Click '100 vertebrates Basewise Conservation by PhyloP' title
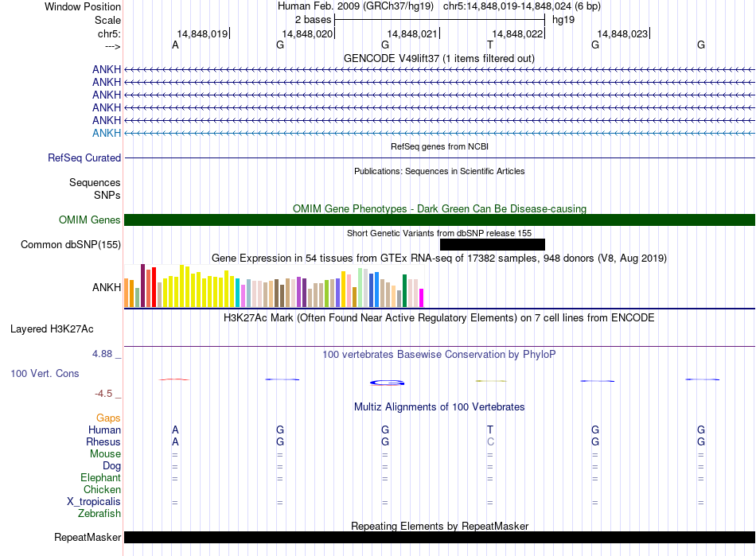Viewport: 756px width, 556px height. [x=439, y=355]
